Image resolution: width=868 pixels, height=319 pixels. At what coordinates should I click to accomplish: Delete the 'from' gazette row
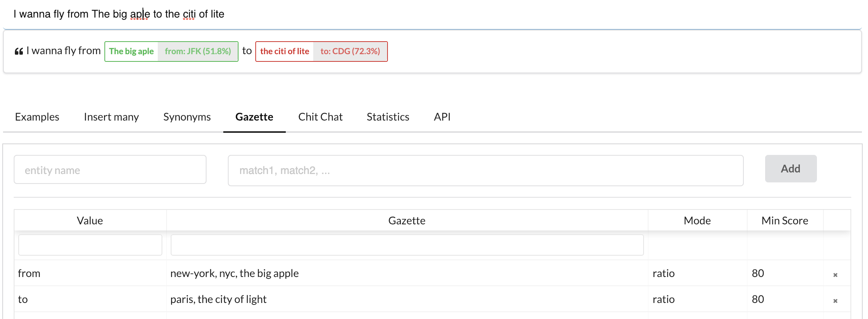point(835,275)
